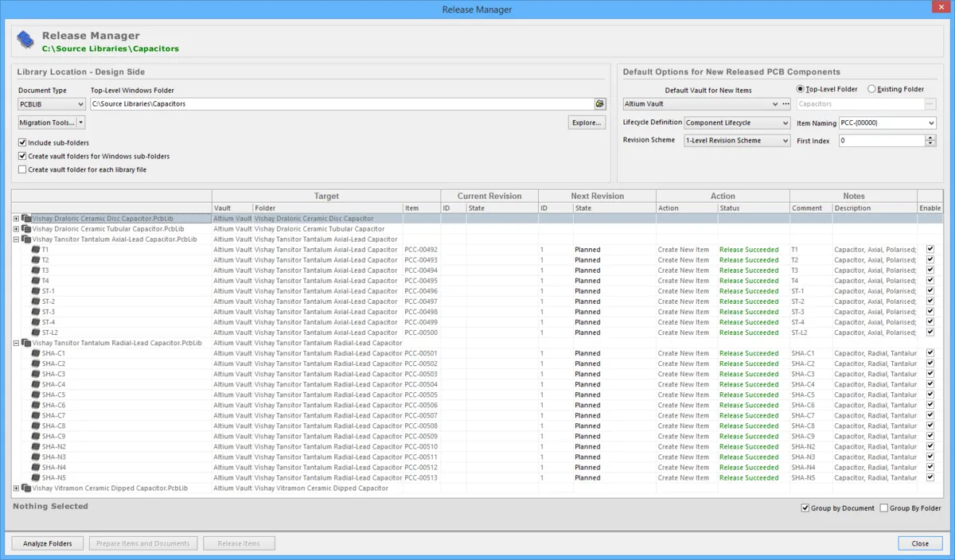The width and height of the screenshot is (955, 560).
Task: Open the Item Naming PCC-{00000} dropdown
Action: pyautogui.click(x=931, y=123)
